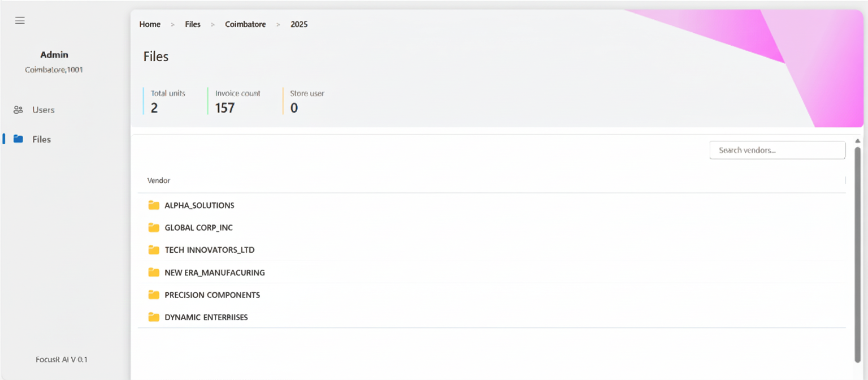This screenshot has height=380, width=868.
Task: Open the Users menu item
Action: pos(43,110)
